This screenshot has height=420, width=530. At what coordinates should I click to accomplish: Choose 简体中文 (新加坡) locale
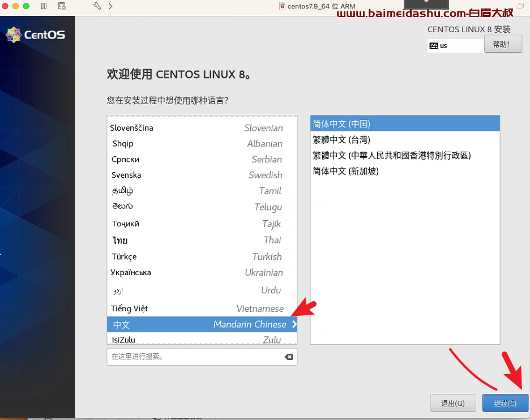[x=405, y=171]
